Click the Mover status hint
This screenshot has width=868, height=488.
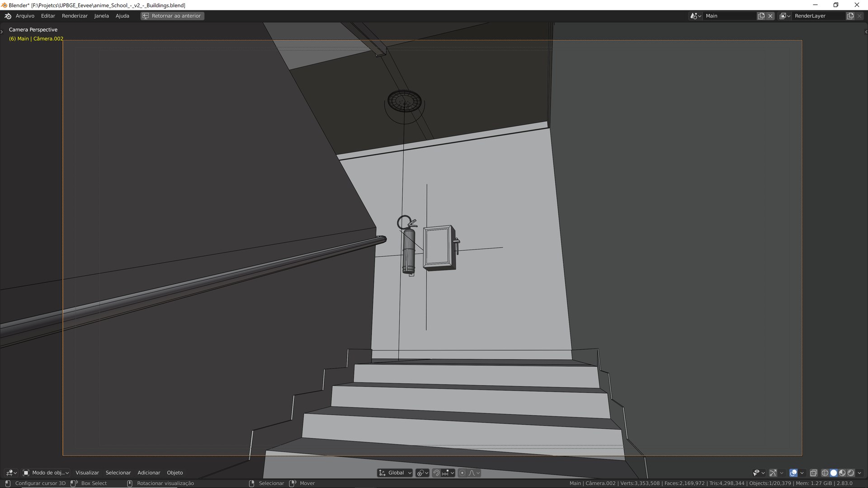pyautogui.click(x=307, y=483)
